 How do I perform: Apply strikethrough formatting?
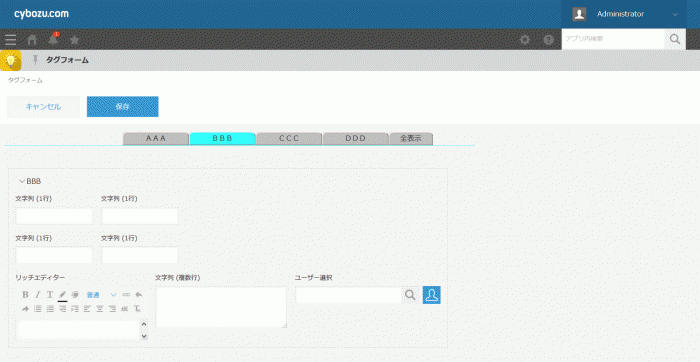(125, 308)
